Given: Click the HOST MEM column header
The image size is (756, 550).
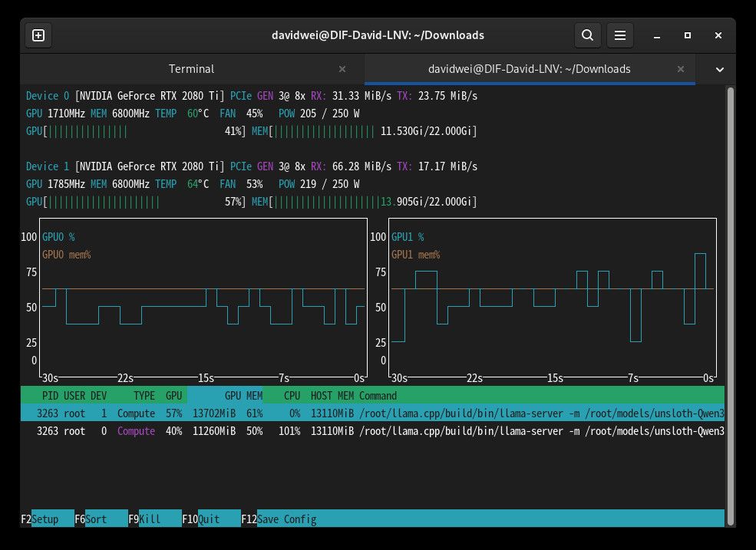Looking at the screenshot, I should tap(332, 396).
